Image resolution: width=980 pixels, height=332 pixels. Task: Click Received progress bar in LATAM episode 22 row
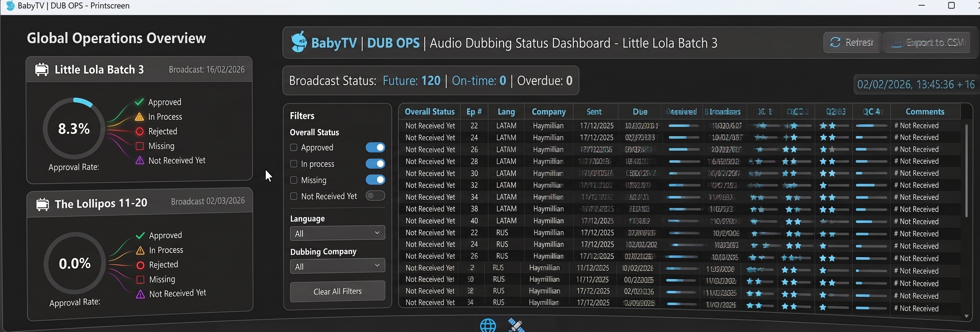click(684, 126)
